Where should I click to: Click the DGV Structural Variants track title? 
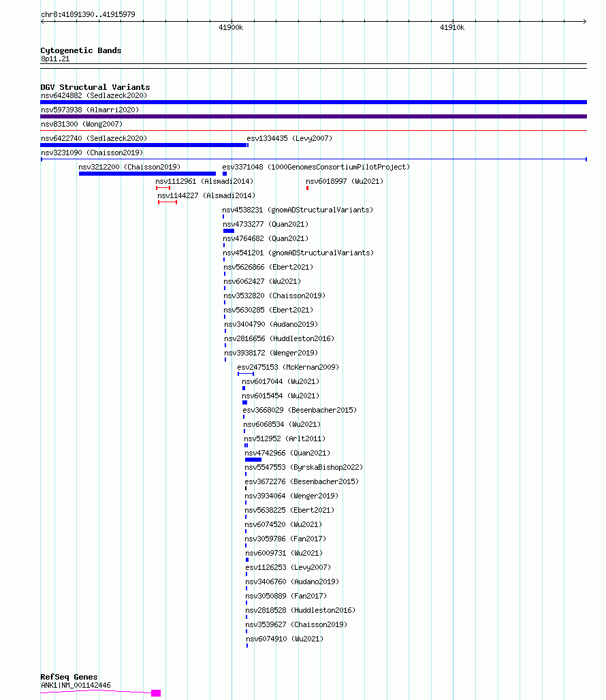pos(95,87)
